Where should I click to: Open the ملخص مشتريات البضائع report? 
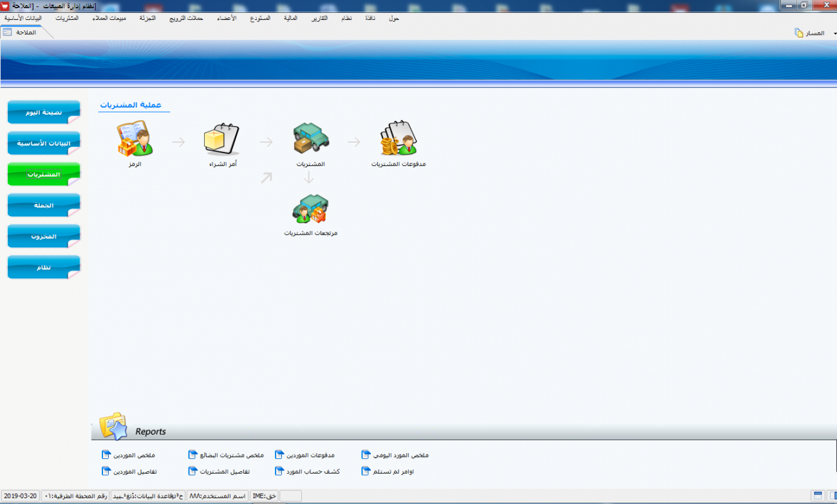226,456
